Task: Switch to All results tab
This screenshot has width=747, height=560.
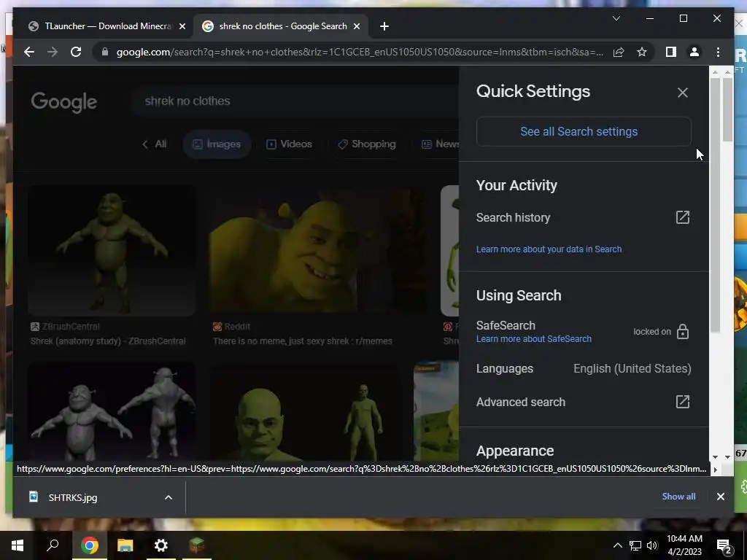Action: tap(155, 144)
